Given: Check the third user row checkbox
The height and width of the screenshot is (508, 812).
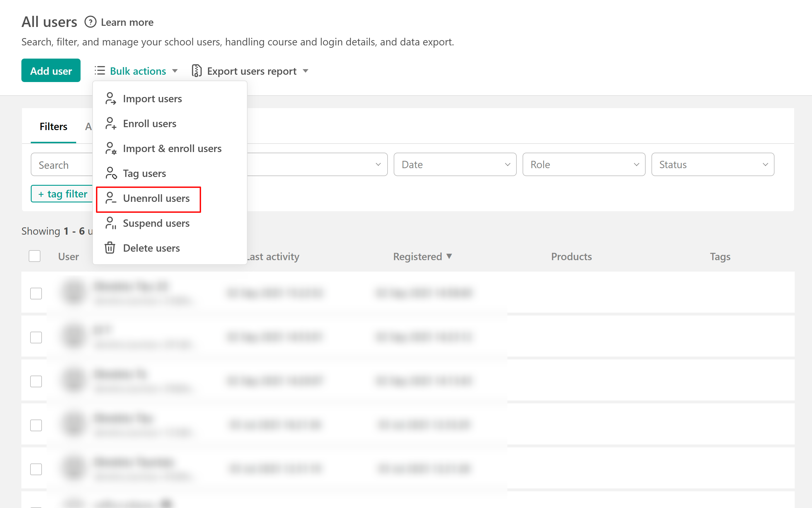Looking at the screenshot, I should point(36,381).
